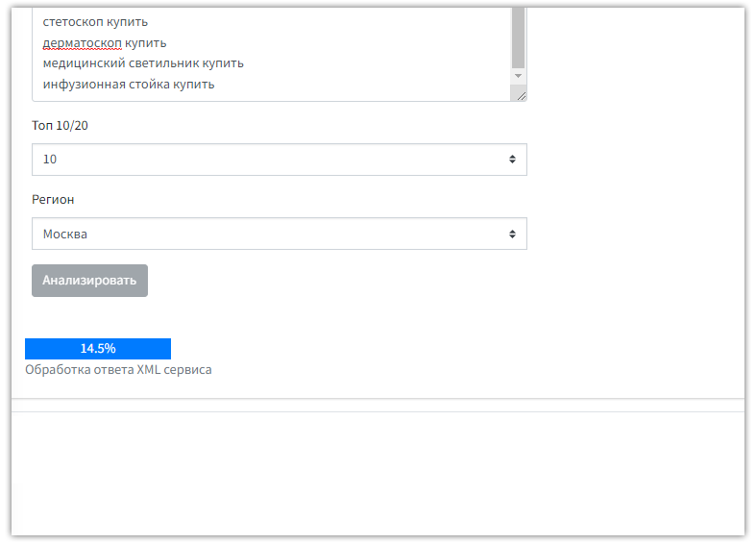Click the word "стойка" in the textarea

[151, 85]
